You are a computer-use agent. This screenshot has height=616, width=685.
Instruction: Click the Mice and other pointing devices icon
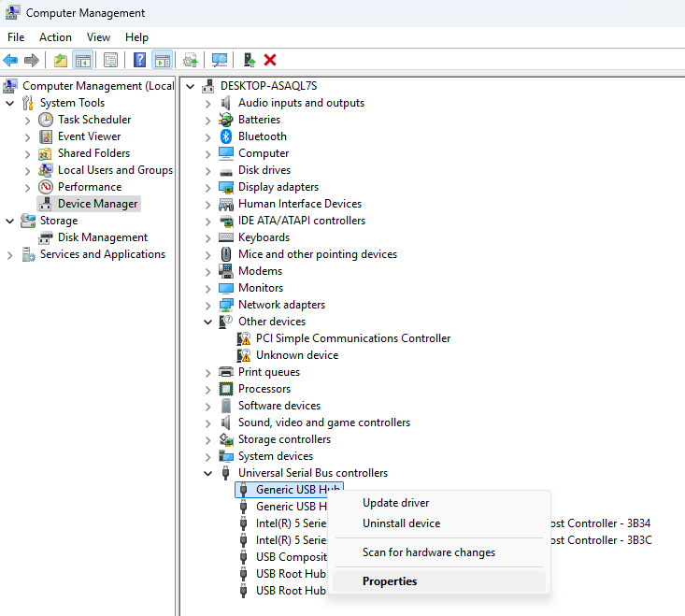pos(226,254)
